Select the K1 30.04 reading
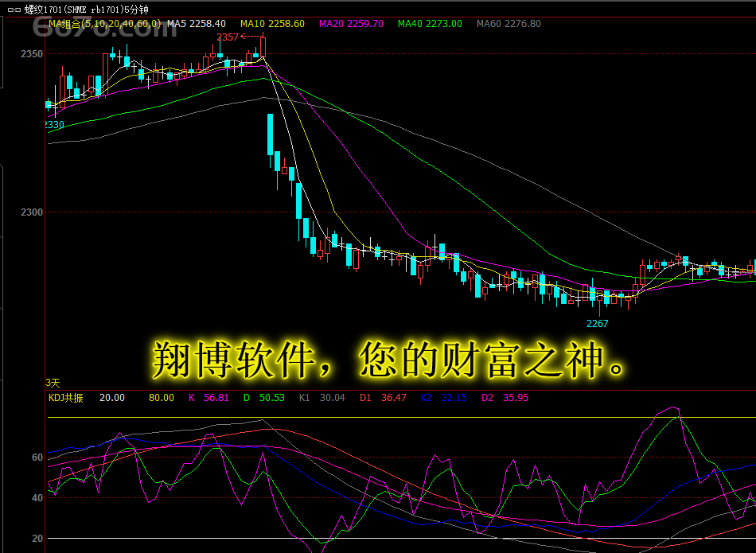This screenshot has height=553, width=756. 322,398
